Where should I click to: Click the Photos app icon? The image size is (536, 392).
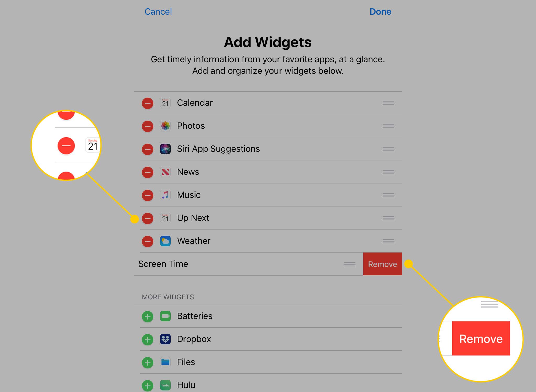point(165,125)
